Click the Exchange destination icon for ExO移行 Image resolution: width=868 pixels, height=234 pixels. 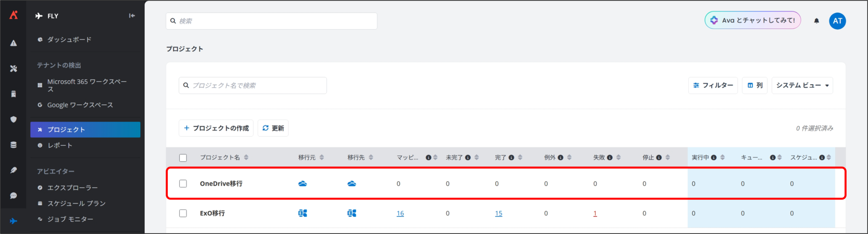tap(352, 213)
